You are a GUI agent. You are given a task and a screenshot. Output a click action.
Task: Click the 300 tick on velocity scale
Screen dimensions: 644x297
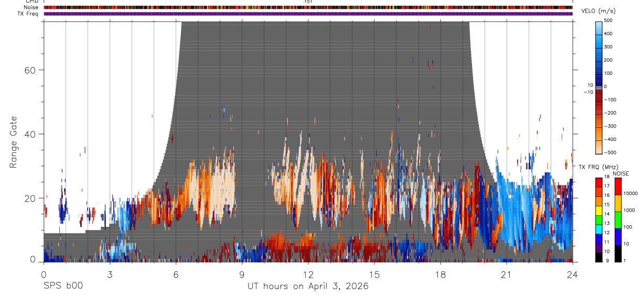pos(609,47)
